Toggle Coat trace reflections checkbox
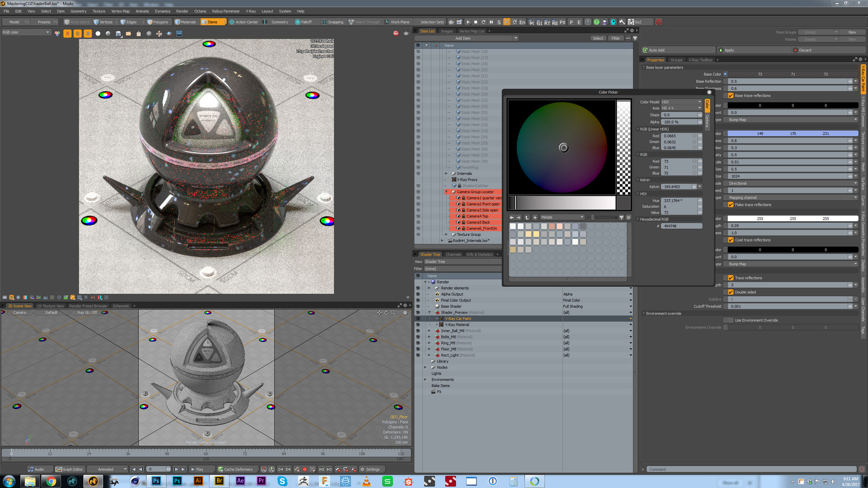 tap(731, 240)
